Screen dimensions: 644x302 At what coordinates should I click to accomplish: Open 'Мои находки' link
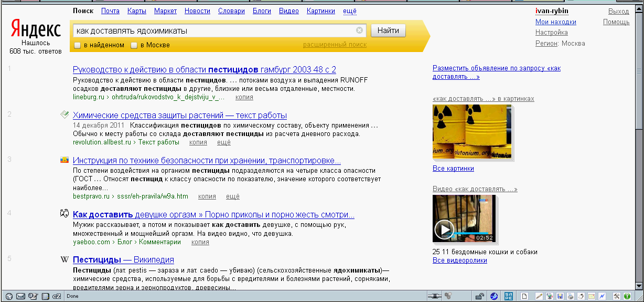tap(556, 22)
